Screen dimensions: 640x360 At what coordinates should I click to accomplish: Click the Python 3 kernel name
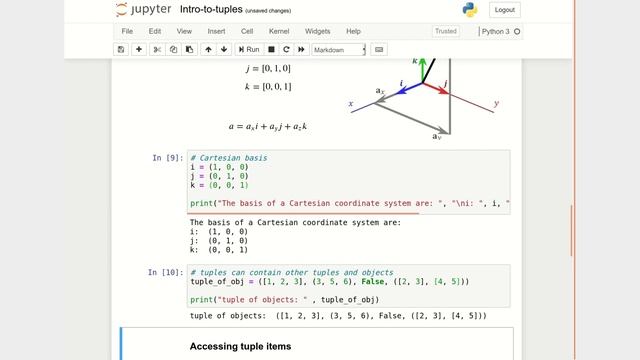496,31
